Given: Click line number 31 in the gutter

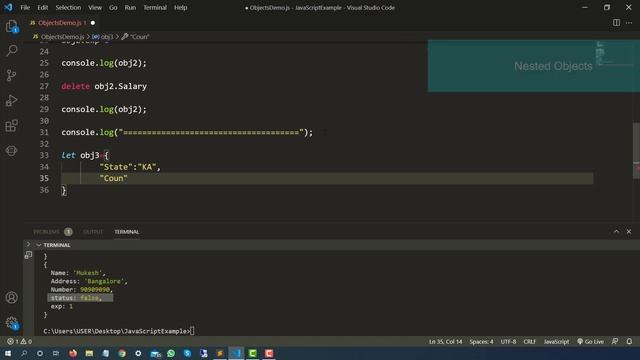Looking at the screenshot, I should pos(44,132).
